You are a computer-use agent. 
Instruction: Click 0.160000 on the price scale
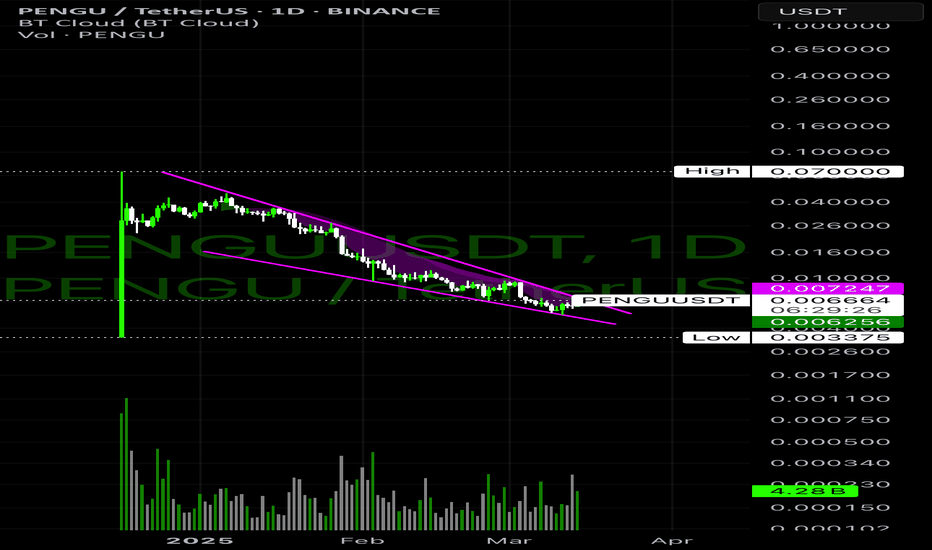click(830, 126)
